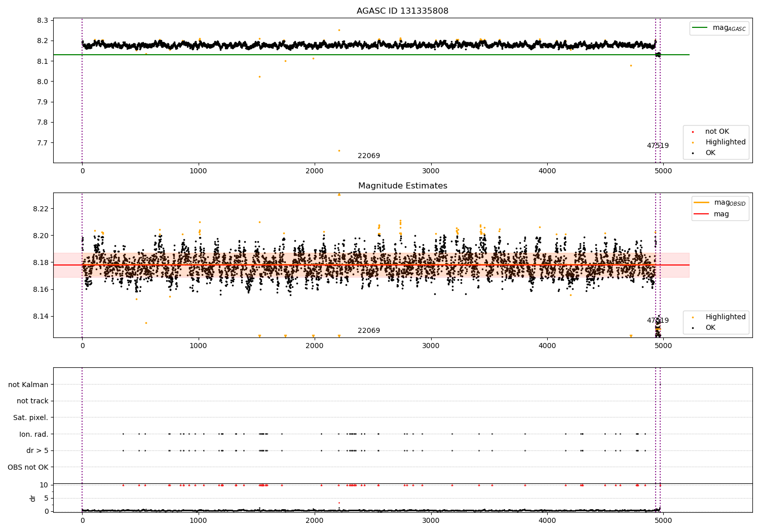Viewport: 760px width, 532px height.
Task: Click the 3000 x-axis tick in top plot
Action: 431,171
